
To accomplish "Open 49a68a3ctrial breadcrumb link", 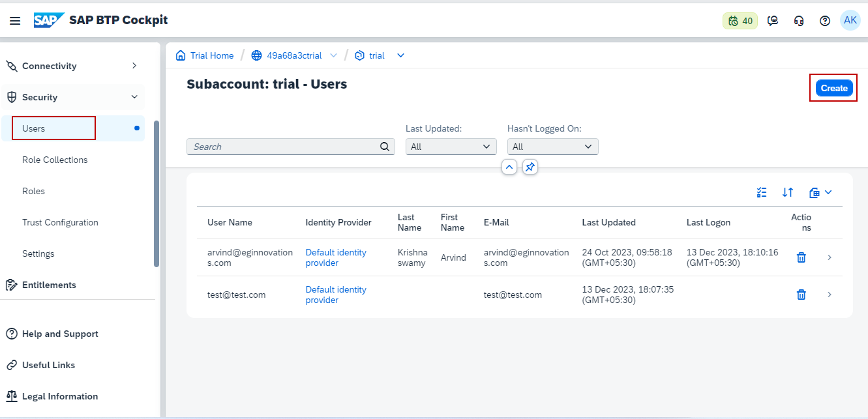I will click(x=294, y=55).
